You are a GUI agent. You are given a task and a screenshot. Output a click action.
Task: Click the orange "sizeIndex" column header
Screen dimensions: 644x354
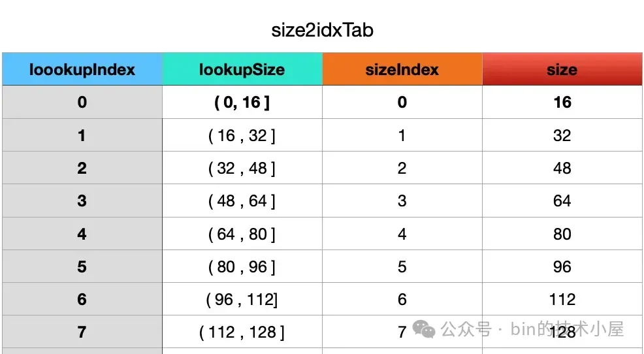click(x=402, y=69)
